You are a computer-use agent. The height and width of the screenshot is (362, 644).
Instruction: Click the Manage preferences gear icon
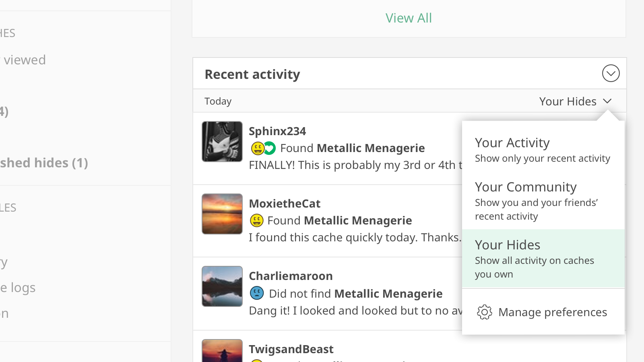coord(485,312)
